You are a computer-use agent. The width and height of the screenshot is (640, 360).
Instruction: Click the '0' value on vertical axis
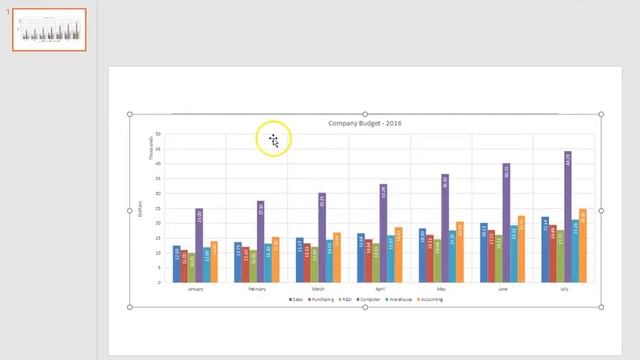tap(160, 282)
